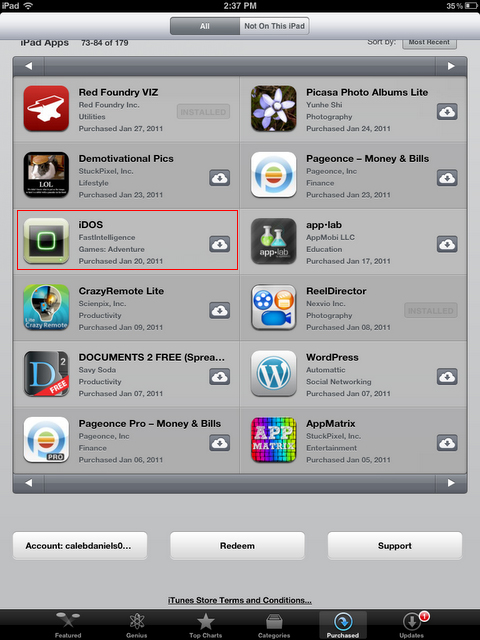Open the Updates tab

point(411,625)
